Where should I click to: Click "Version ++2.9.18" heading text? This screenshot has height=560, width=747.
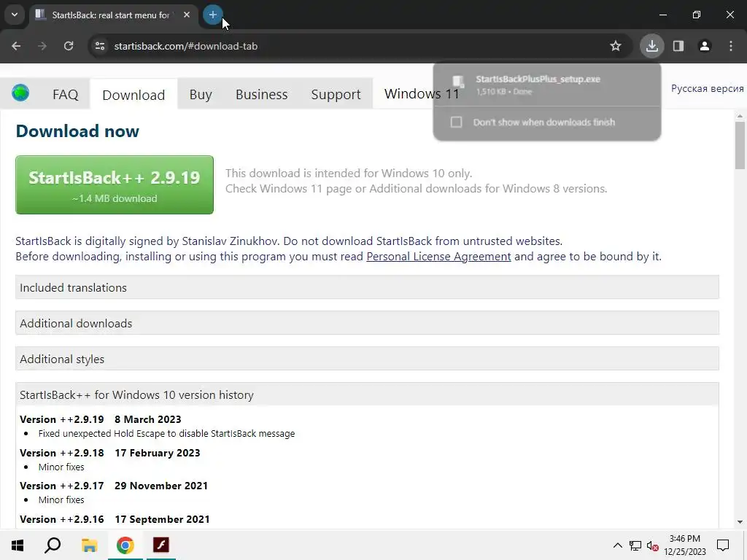pos(62,453)
